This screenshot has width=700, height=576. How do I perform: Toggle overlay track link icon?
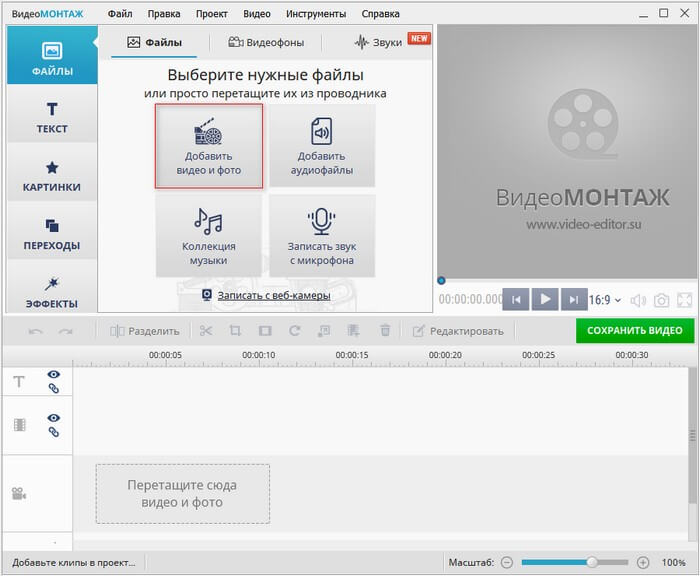coord(54,432)
